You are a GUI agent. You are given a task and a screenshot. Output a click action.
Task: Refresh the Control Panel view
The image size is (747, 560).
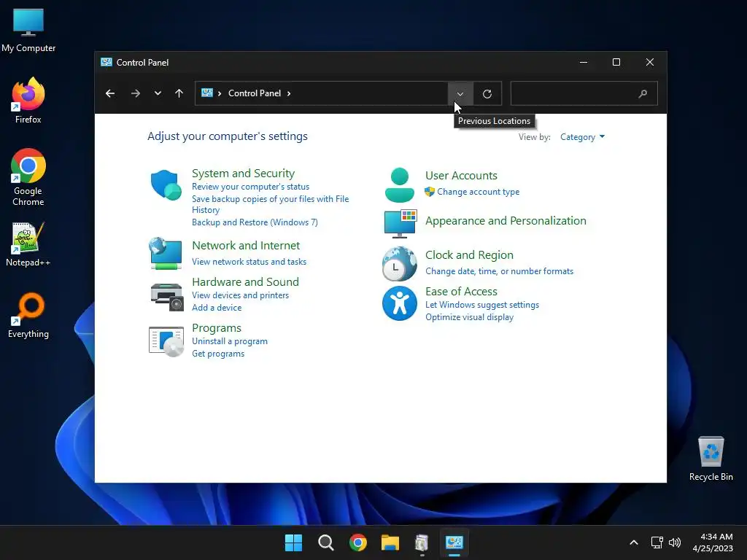point(487,94)
